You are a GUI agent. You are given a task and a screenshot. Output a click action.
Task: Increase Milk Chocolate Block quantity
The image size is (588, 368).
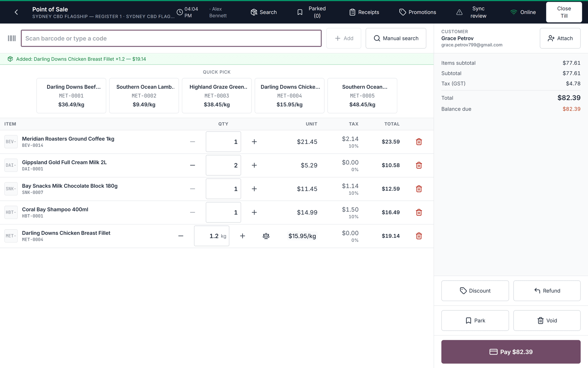tap(254, 189)
